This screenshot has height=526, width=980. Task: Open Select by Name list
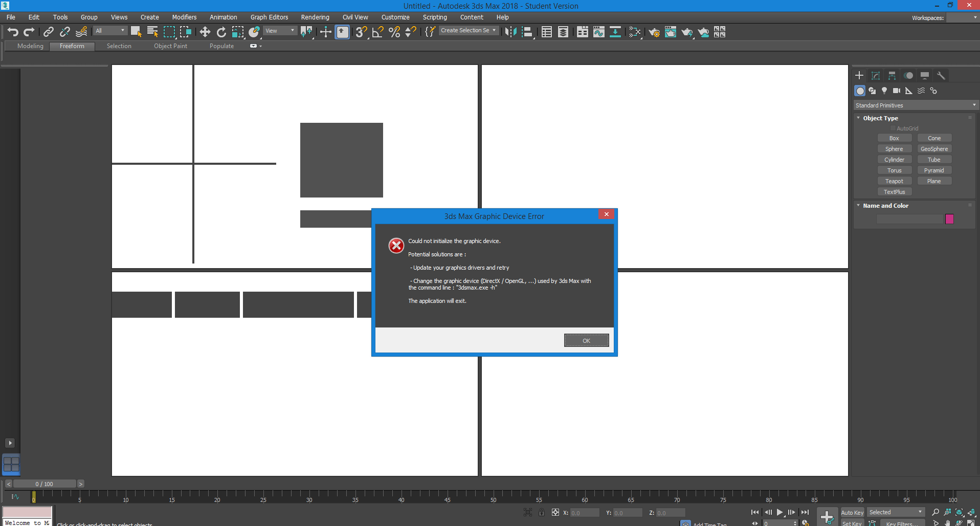click(152, 32)
